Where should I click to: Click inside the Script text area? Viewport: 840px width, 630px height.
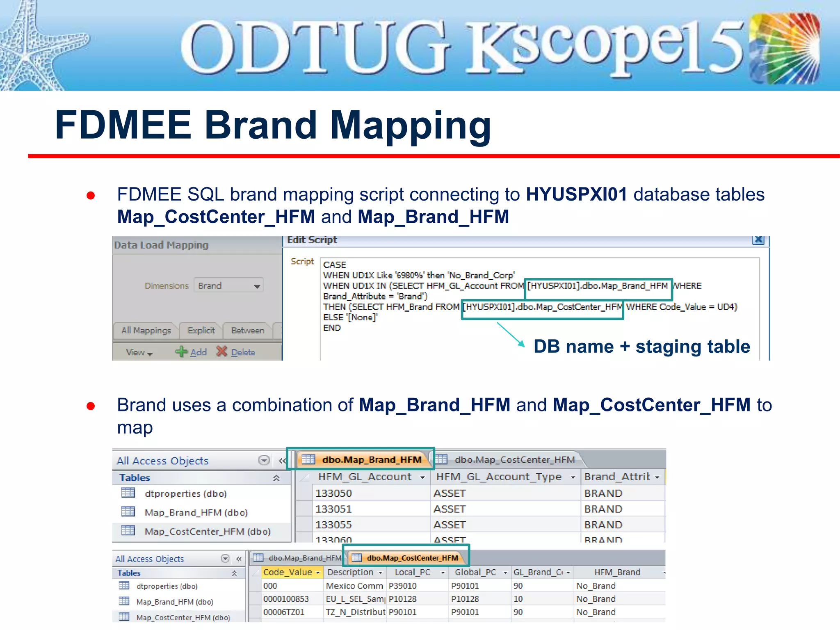(x=540, y=309)
